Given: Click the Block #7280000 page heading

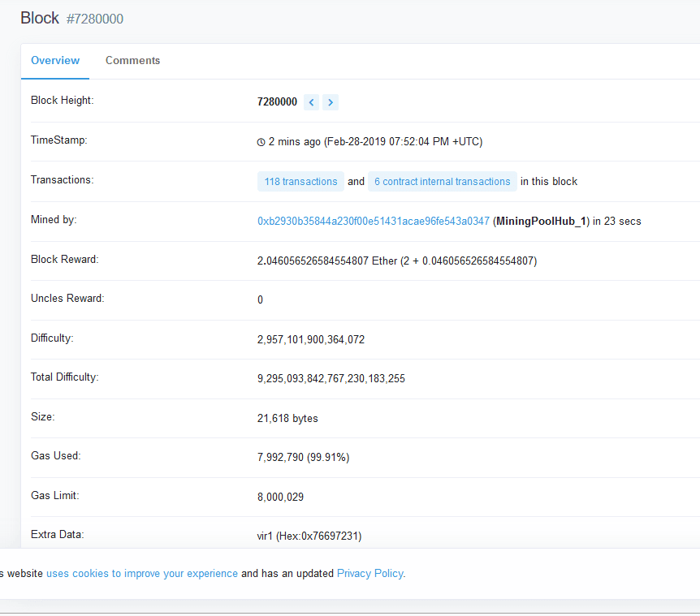Looking at the screenshot, I should click(x=72, y=19).
